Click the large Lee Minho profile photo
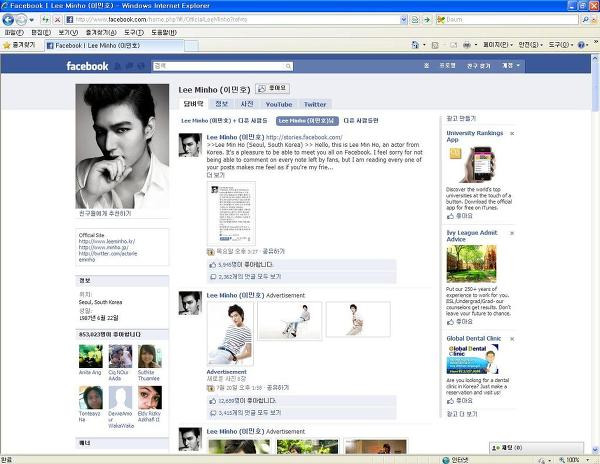 (122, 146)
